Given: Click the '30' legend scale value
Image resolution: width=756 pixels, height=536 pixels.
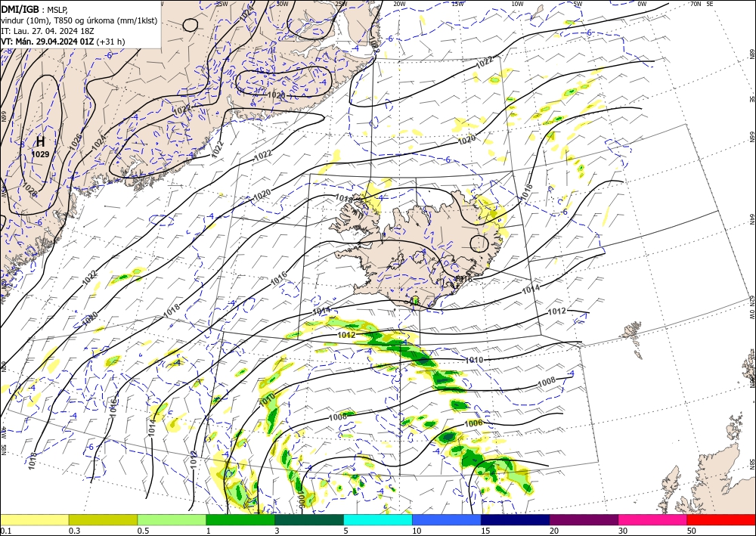Looking at the screenshot, I should (x=624, y=531).
